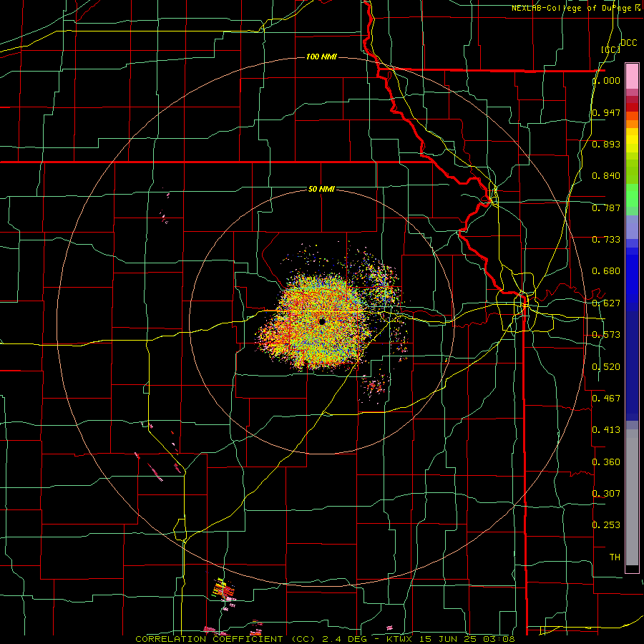The image size is (644, 644).
Task: Click the legend value 0.680
Action: (606, 270)
